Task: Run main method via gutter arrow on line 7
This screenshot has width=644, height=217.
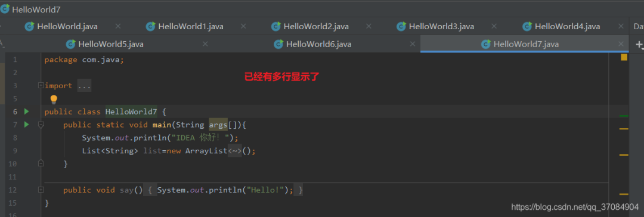Action: tap(27, 125)
